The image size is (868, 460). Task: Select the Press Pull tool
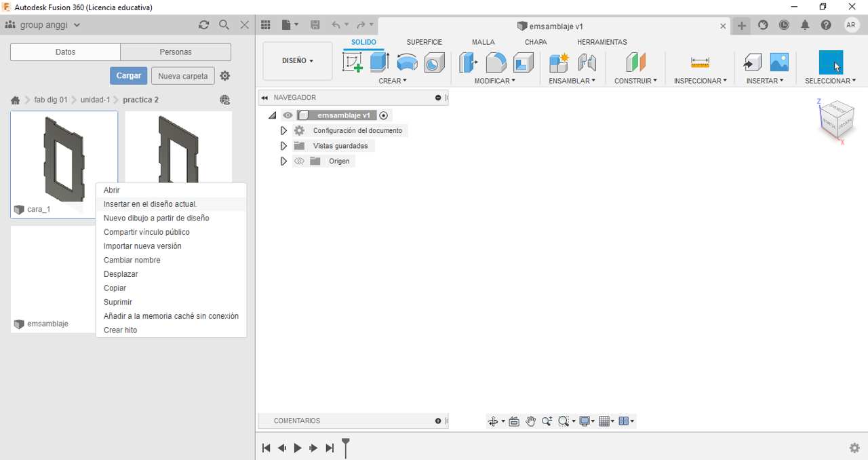click(x=468, y=62)
